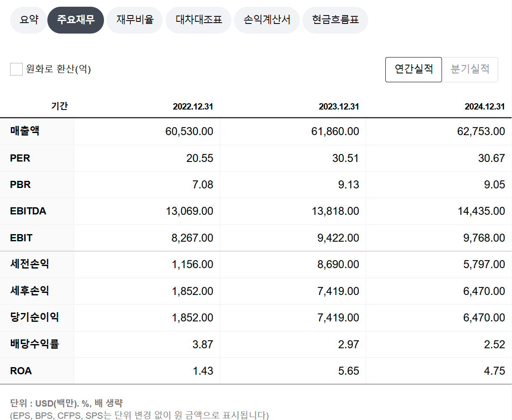Click the ROA value 1.43
The height and width of the screenshot is (420, 512).
click(203, 371)
